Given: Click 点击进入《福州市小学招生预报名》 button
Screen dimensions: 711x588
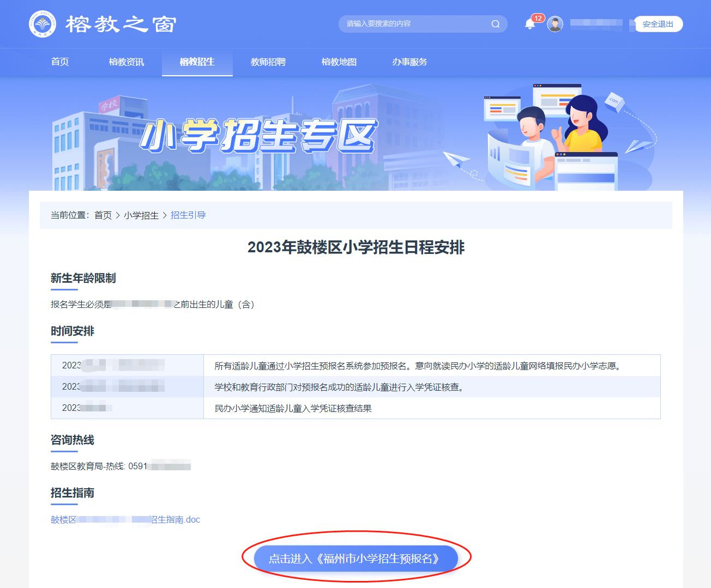Looking at the screenshot, I should [355, 559].
